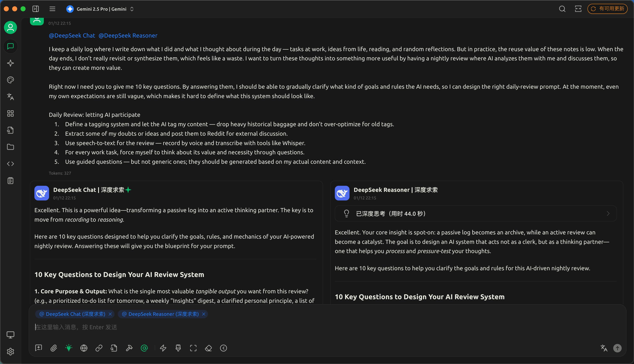Remove the DeepSeek Chat mention tag
This screenshot has width=634, height=364.
[x=110, y=314]
